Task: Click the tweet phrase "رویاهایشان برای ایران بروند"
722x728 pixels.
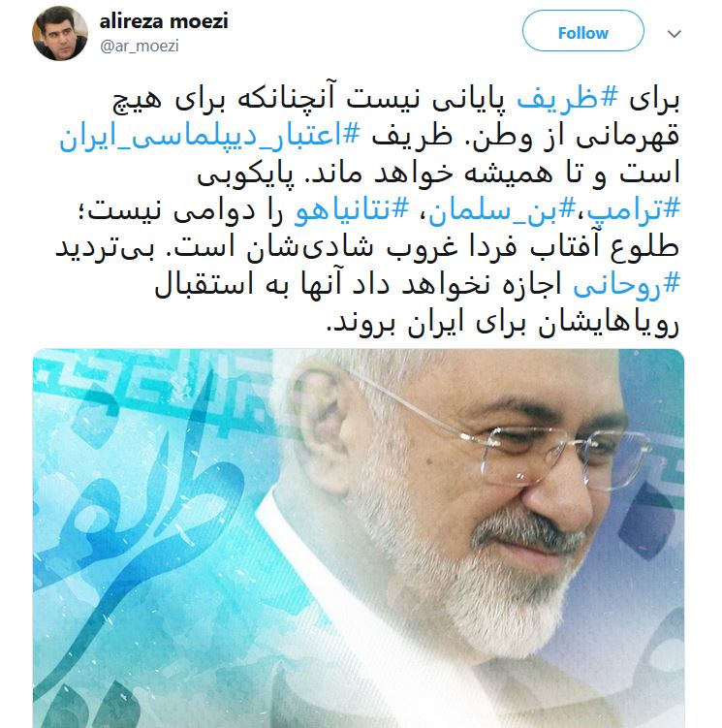Action: pyautogui.click(x=504, y=323)
